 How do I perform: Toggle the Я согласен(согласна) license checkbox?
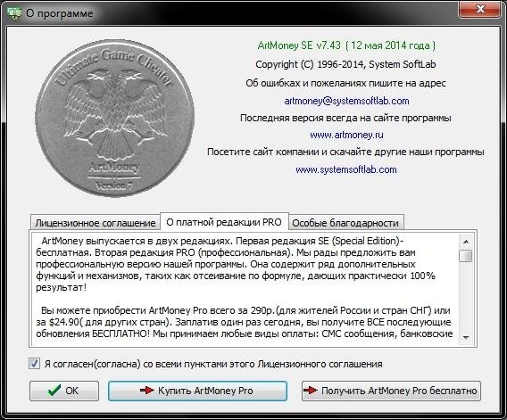[x=34, y=364]
